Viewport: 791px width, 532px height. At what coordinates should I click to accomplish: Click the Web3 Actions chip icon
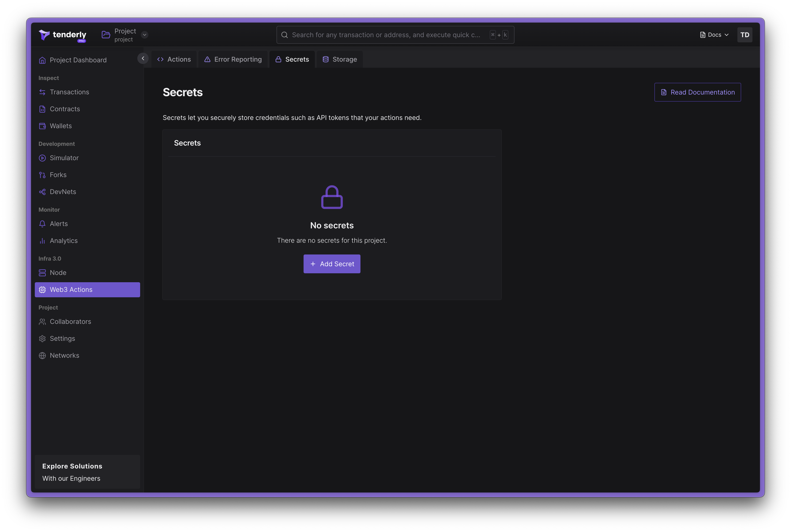tap(42, 290)
